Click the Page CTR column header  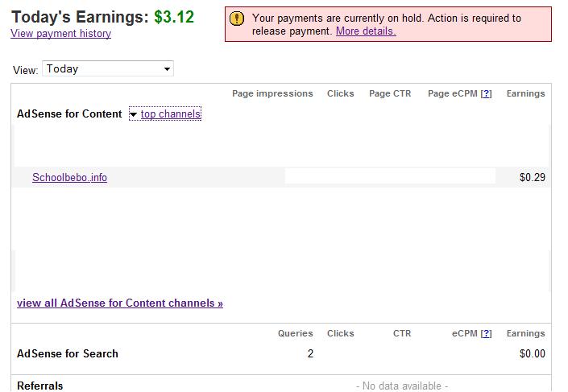(x=390, y=93)
